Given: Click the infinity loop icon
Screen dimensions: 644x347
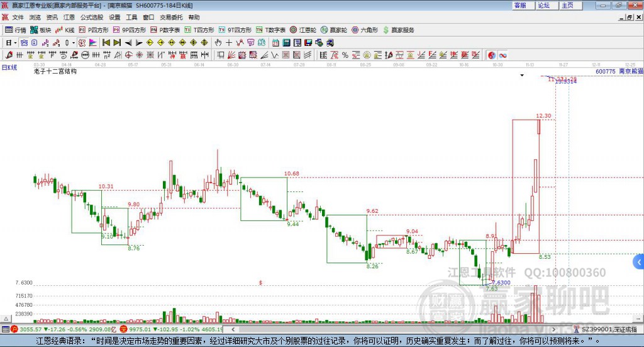Looking at the screenshot, I should [x=502, y=55].
